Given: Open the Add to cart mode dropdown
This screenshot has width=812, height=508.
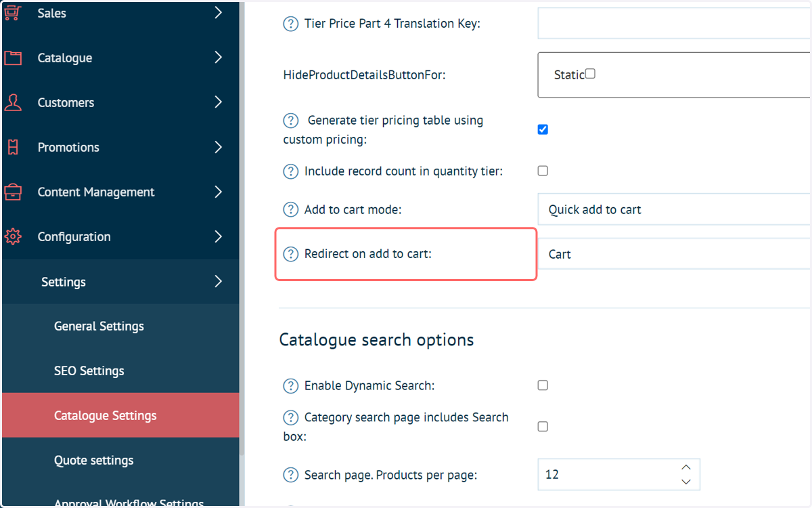Looking at the screenshot, I should pyautogui.click(x=675, y=209).
